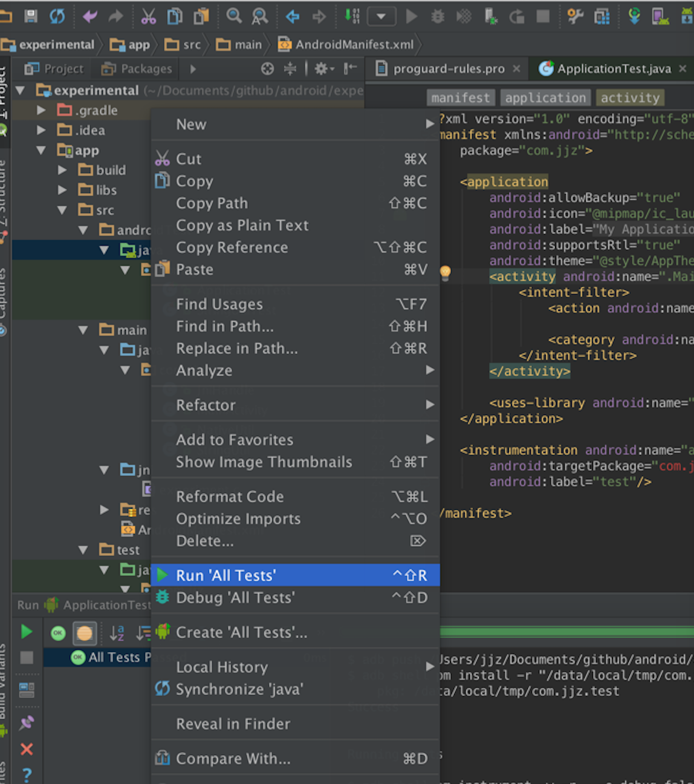
Task: Click AndroidManifest.xml in navigation bar
Action: tap(354, 45)
